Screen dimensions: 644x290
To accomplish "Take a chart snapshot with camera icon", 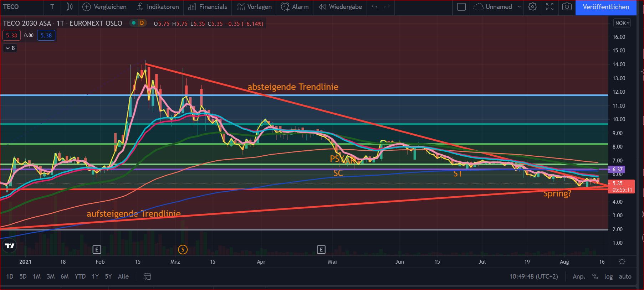I will point(567,7).
